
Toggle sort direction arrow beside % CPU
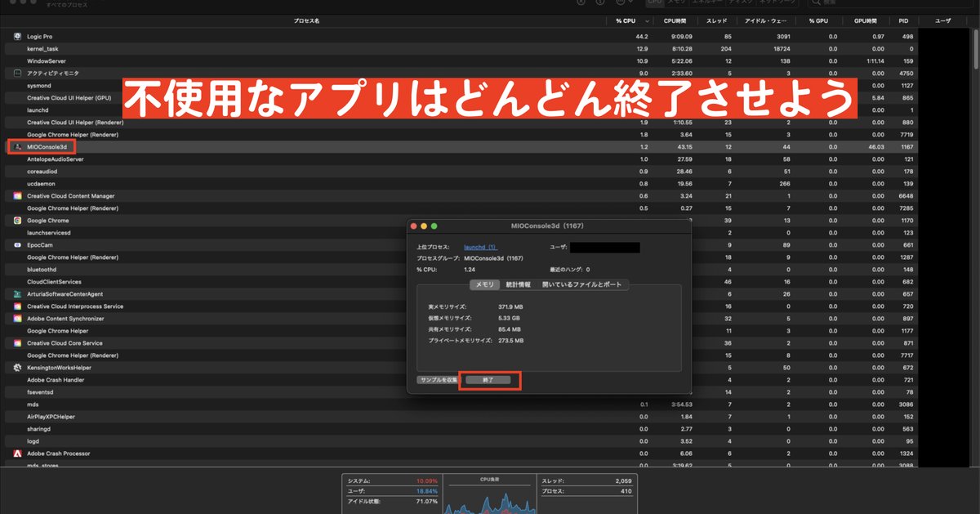pyautogui.click(x=648, y=20)
